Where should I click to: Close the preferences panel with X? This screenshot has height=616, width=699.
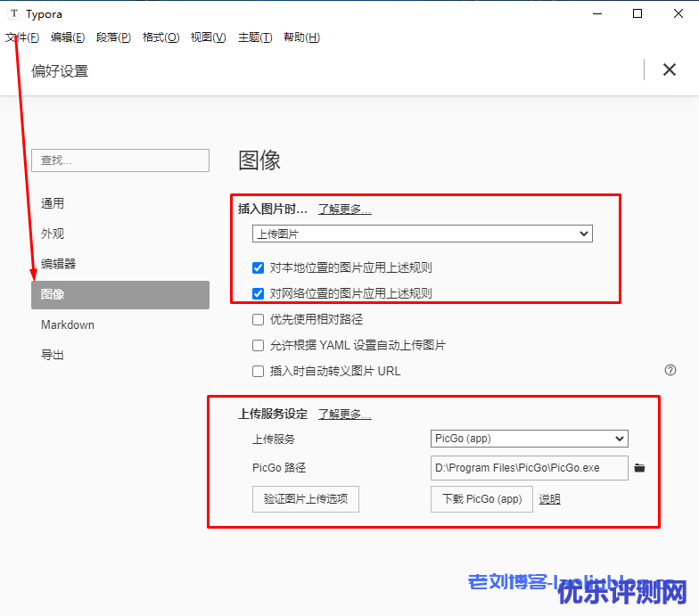tap(669, 70)
